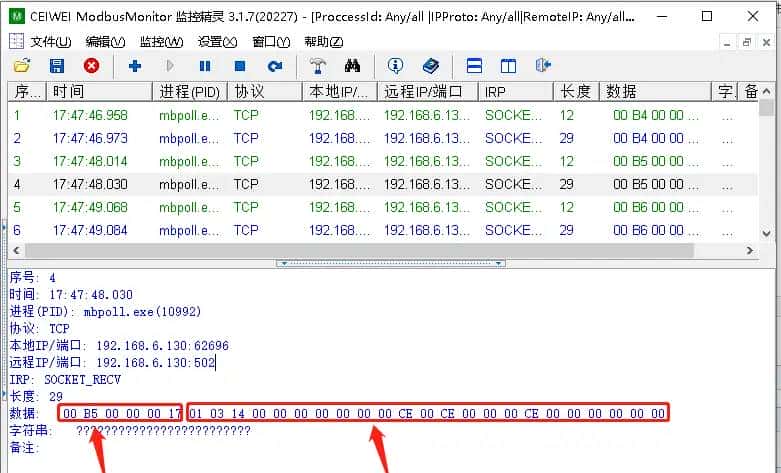The image size is (781, 473).
Task: Add new monitor with blue plus icon
Action: click(x=134, y=66)
